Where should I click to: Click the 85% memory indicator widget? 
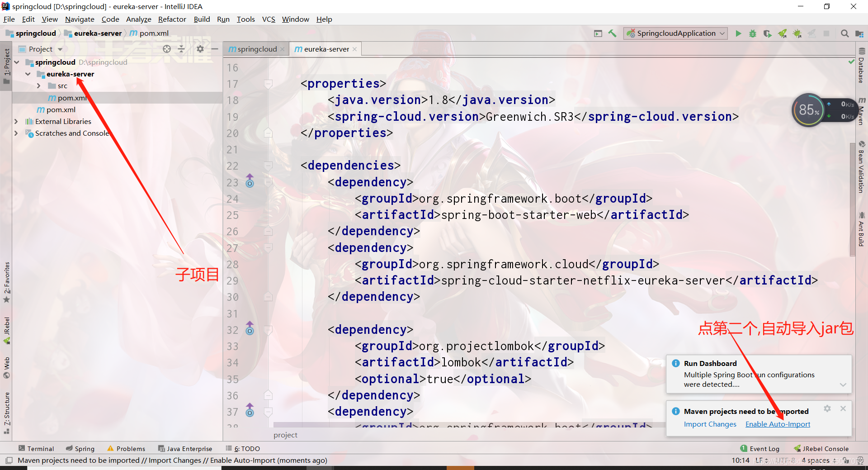click(x=809, y=110)
